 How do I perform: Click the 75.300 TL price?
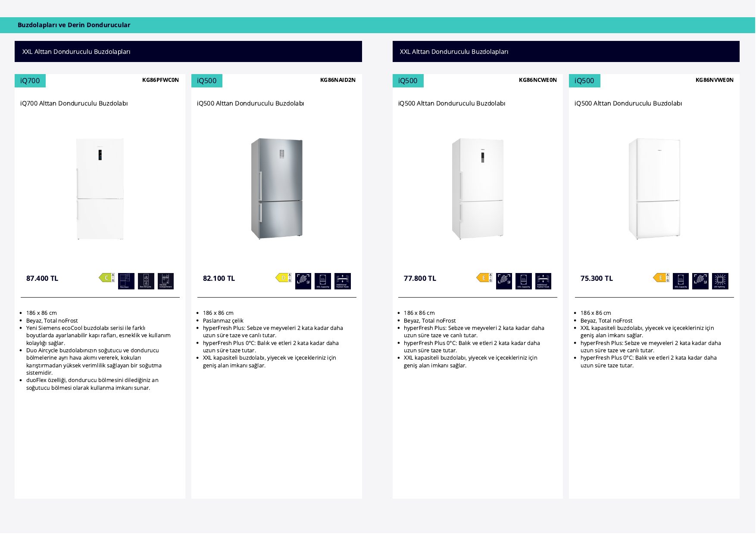[x=597, y=279]
